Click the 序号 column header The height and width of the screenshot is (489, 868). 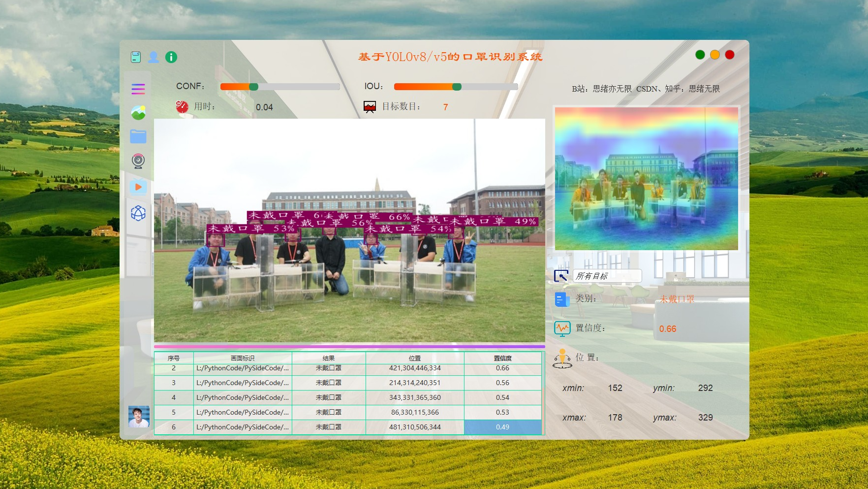(x=174, y=358)
